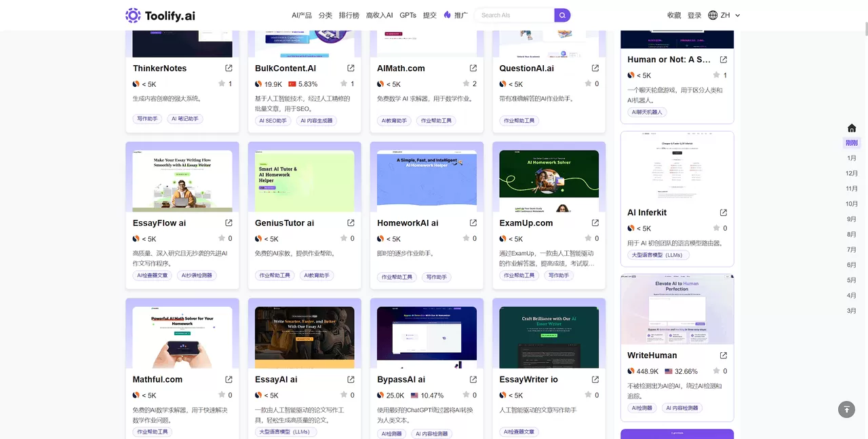Click the flame icon next to 推广
The width and height of the screenshot is (868, 439).
point(448,14)
